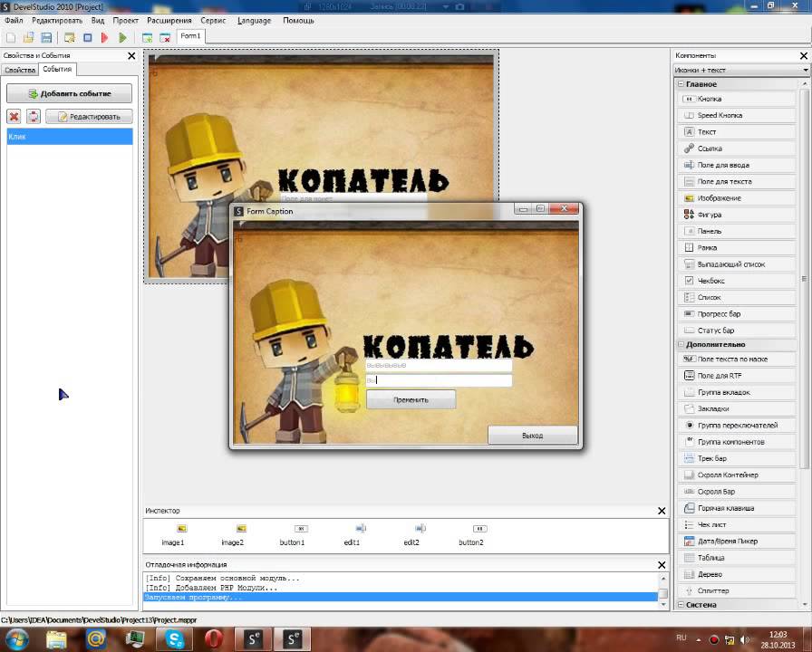This screenshot has width=812, height=652.
Task: Pick the Дерево tree component
Action: pyautogui.click(x=737, y=574)
